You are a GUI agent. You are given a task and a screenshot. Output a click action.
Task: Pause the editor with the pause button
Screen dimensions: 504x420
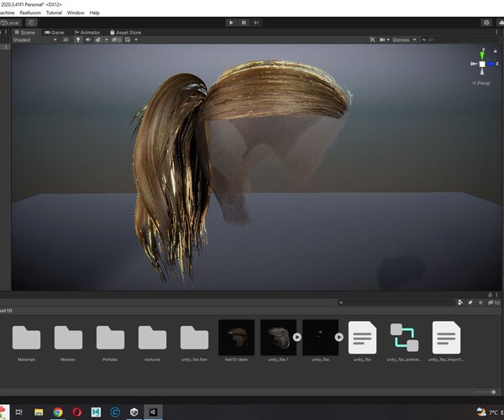[244, 23]
